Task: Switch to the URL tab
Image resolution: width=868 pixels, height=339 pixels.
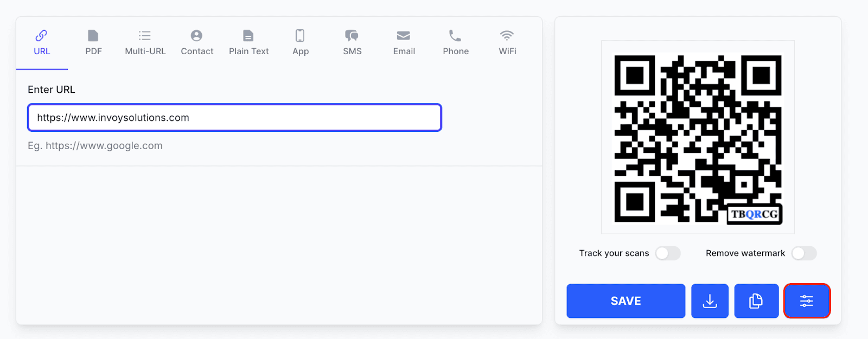Action: click(x=42, y=43)
